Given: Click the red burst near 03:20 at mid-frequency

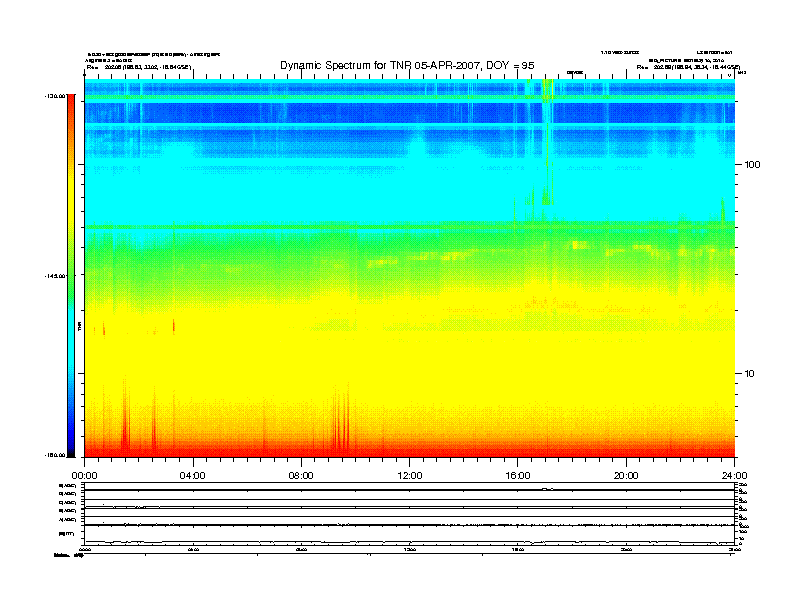Looking at the screenshot, I should coord(174,326).
